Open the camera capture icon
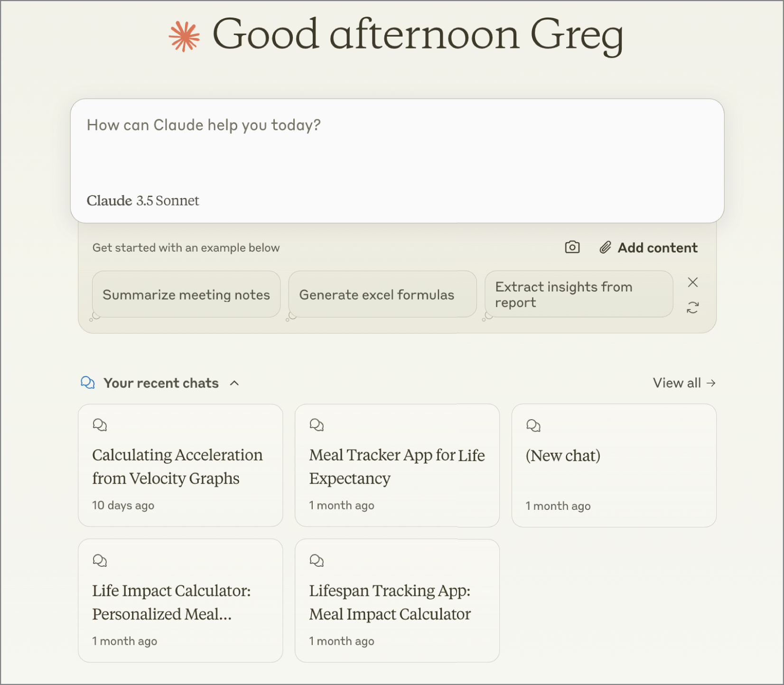The height and width of the screenshot is (685, 784). pos(572,247)
